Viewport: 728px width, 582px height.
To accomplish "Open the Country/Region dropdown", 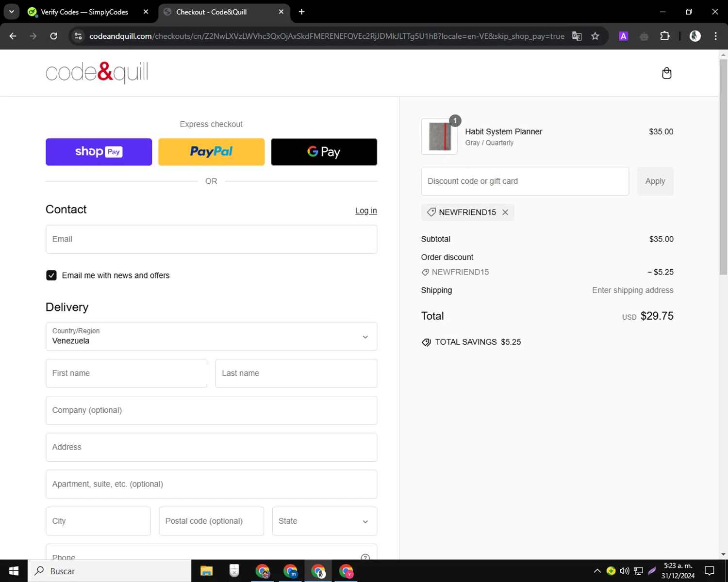I will pyautogui.click(x=211, y=337).
